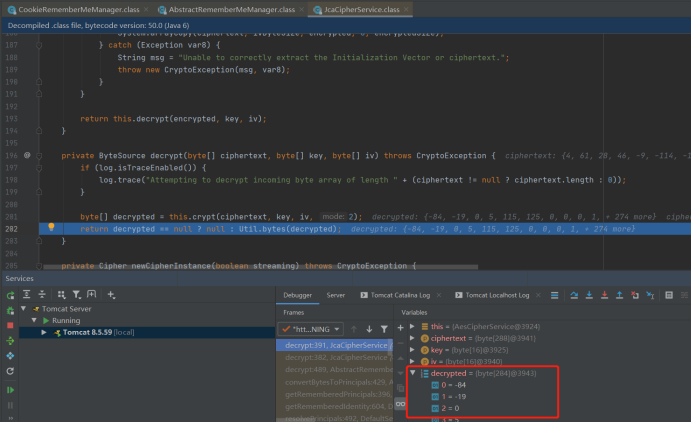The height and width of the screenshot is (423, 692).
Task: Toggle the watches view glasses icon
Action: [x=400, y=404]
